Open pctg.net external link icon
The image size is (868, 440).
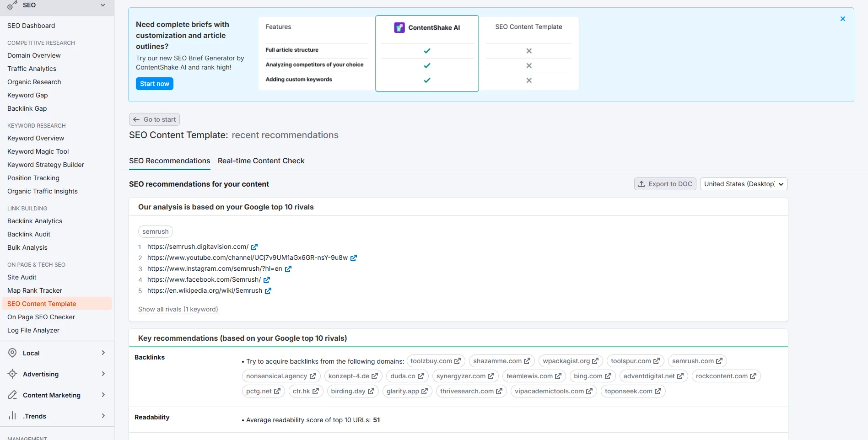pyautogui.click(x=277, y=391)
